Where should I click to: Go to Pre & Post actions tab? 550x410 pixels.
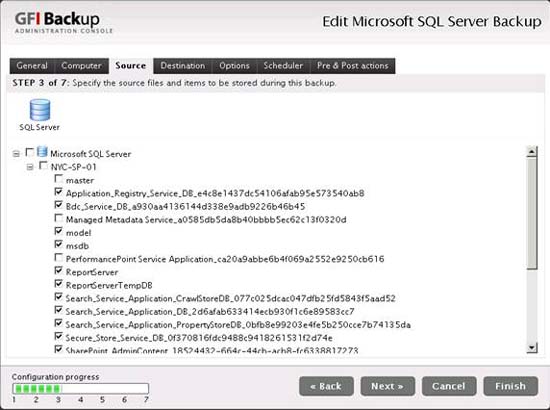coord(353,66)
